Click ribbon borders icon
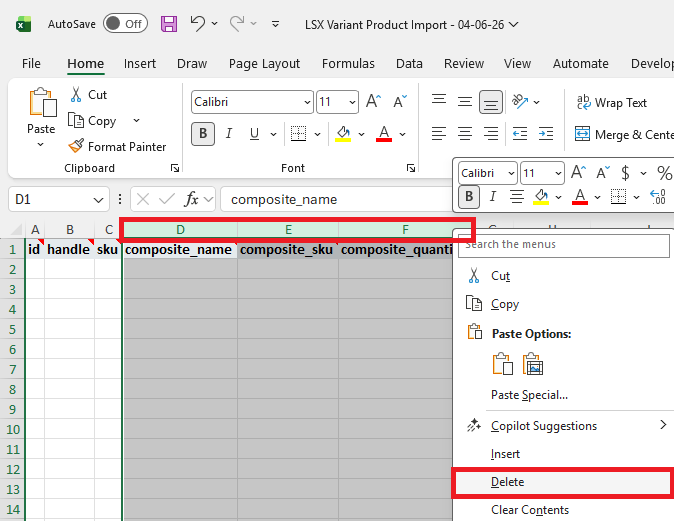Screen dimensions: 674x521 298,134
